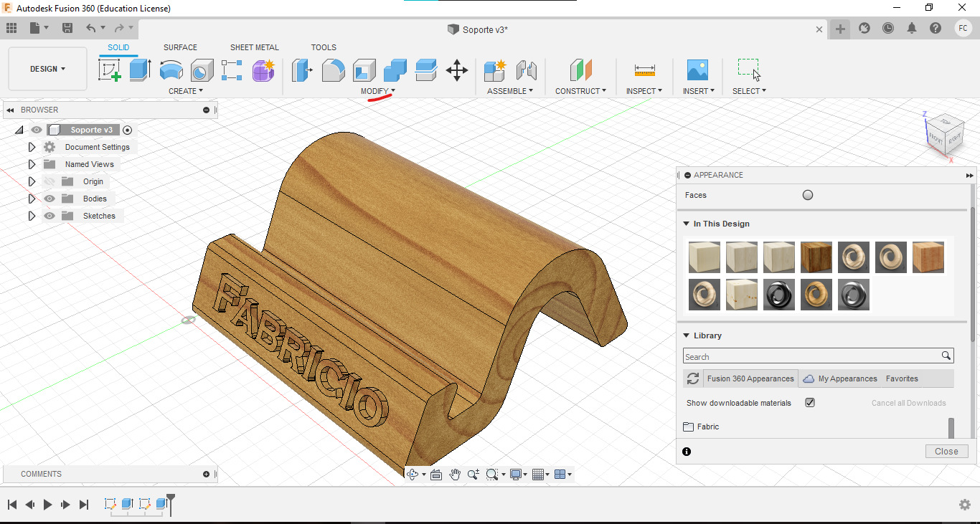The width and height of the screenshot is (980, 524).
Task: Select the Fillet tool in Modify
Action: 333,70
